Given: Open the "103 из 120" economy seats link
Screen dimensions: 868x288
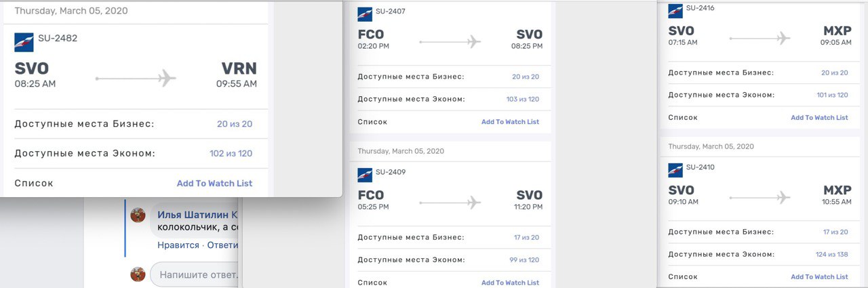Looking at the screenshot, I should tap(523, 100).
